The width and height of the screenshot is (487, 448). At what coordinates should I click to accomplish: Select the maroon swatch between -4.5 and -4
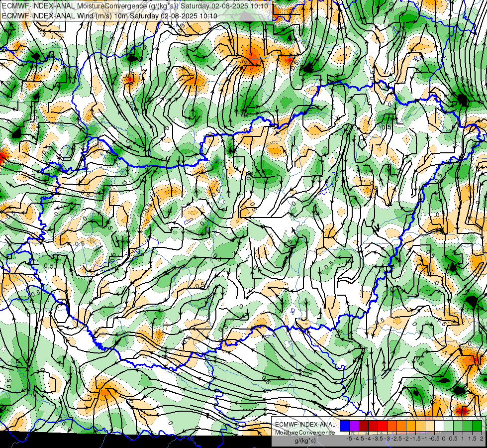coord(364,426)
